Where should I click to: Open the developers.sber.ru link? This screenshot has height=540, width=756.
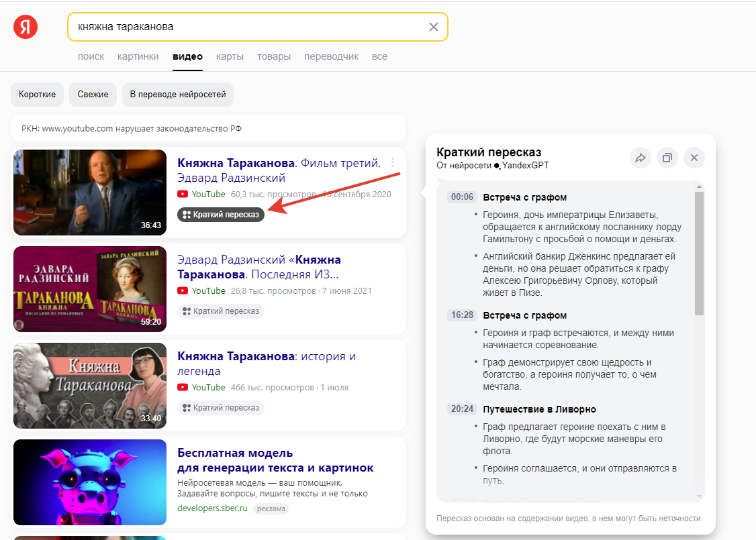(x=212, y=508)
